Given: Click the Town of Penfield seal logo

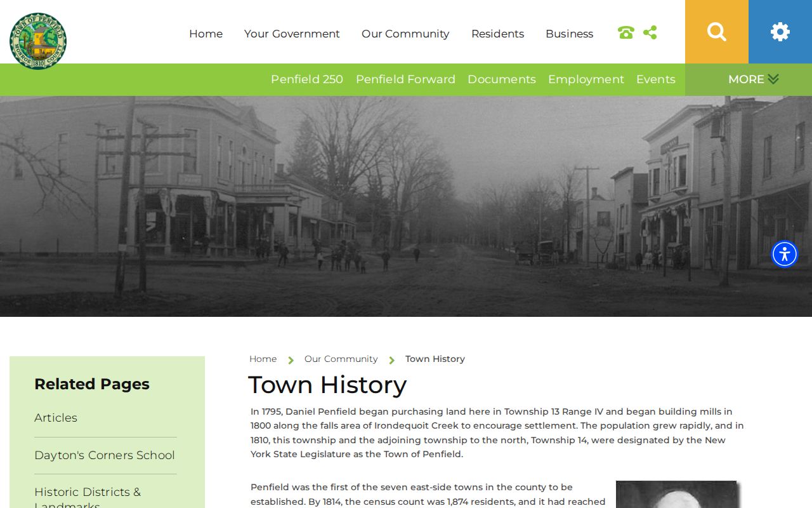Looking at the screenshot, I should coord(38,41).
